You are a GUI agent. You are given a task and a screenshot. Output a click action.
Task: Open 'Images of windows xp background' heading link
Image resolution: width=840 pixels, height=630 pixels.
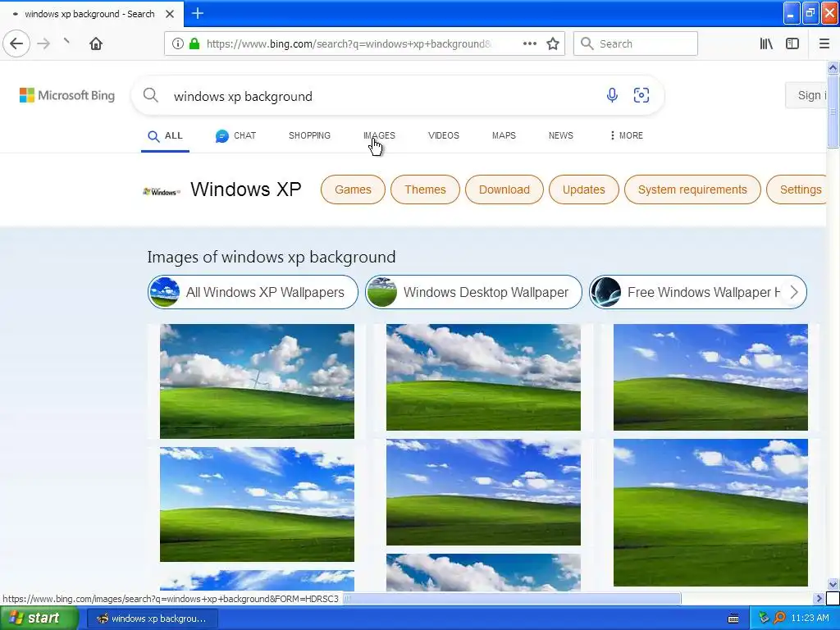pyautogui.click(x=272, y=257)
